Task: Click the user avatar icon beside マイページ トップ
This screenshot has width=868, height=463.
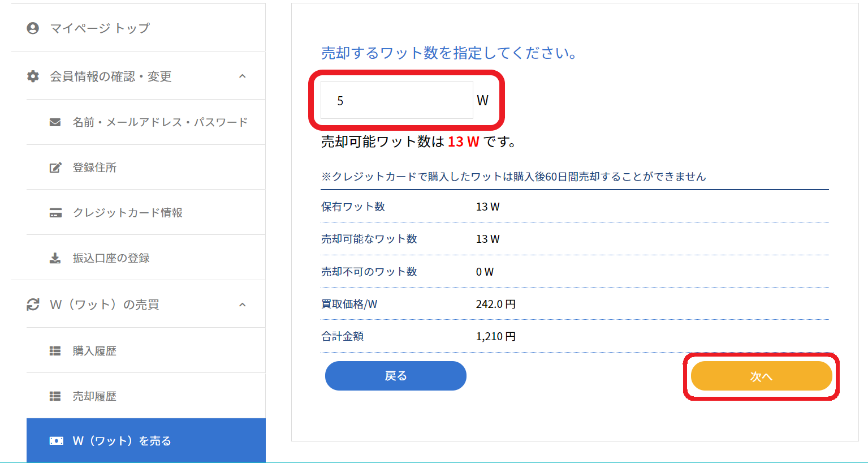Action: click(x=33, y=28)
